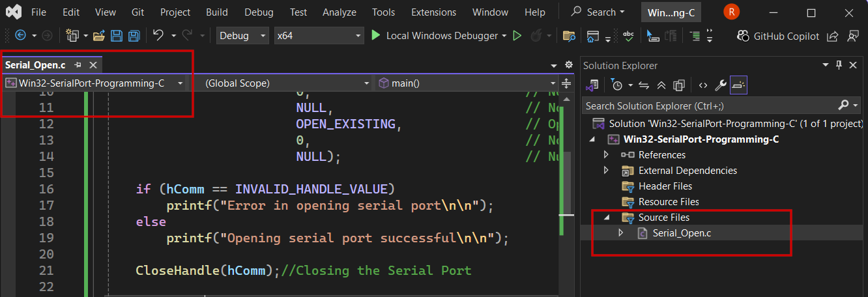Open the Debug configuration dropdown

click(x=242, y=36)
